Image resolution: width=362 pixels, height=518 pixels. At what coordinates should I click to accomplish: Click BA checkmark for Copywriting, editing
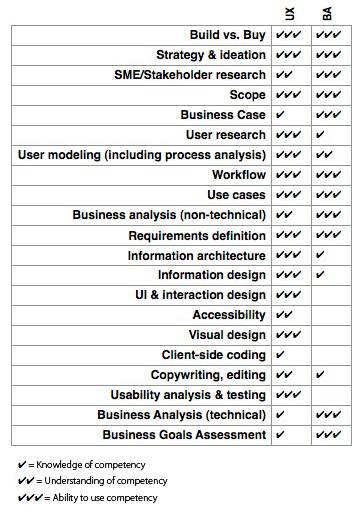[320, 375]
